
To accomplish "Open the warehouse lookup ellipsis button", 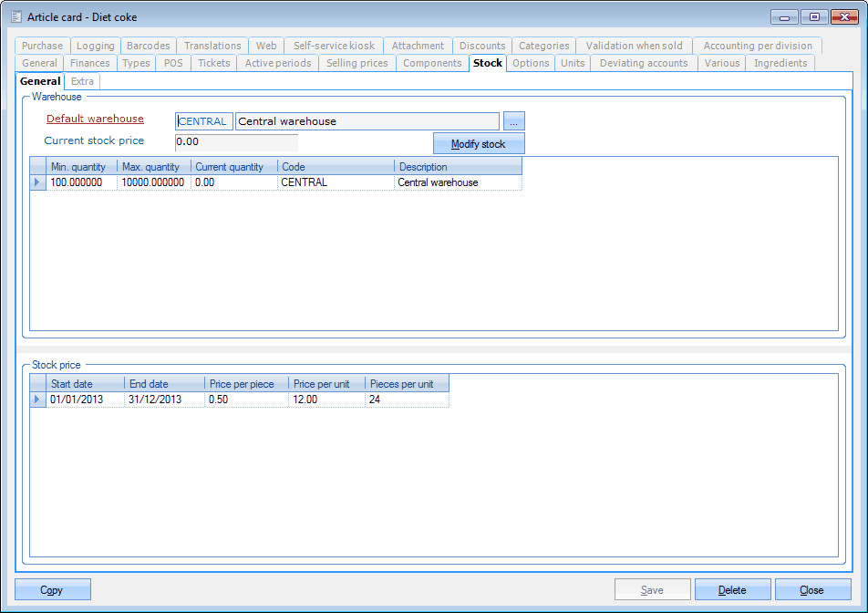I will (x=514, y=121).
